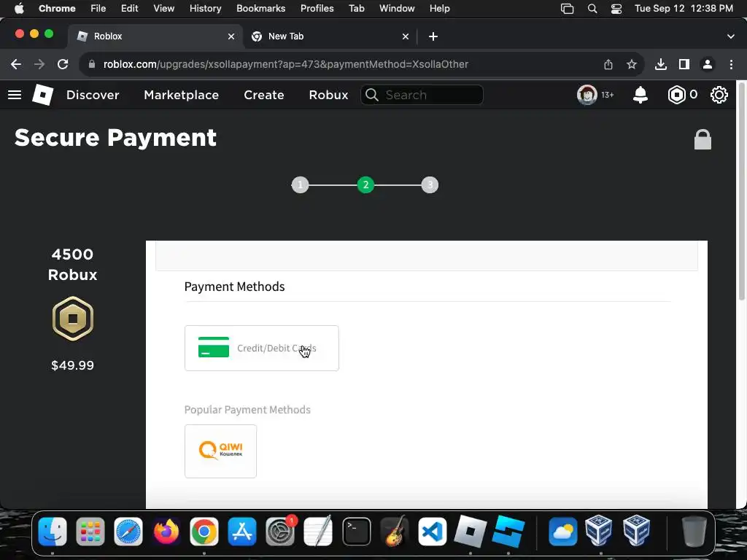Screen dimensions: 747x560
Task: Open the Trash in the dock
Action: tap(694, 532)
